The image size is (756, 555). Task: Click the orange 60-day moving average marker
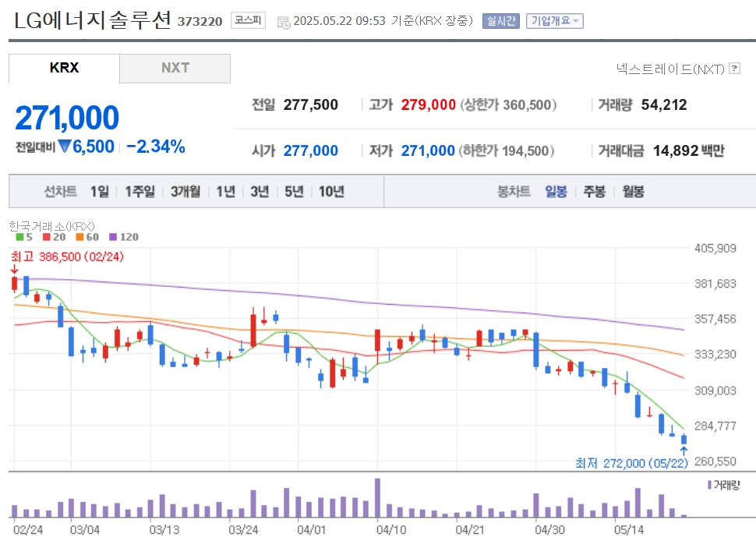click(79, 237)
